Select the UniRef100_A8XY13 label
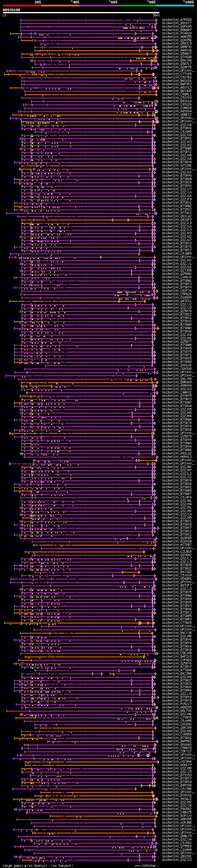This screenshot has width=197, height=868. pyautogui.click(x=177, y=88)
